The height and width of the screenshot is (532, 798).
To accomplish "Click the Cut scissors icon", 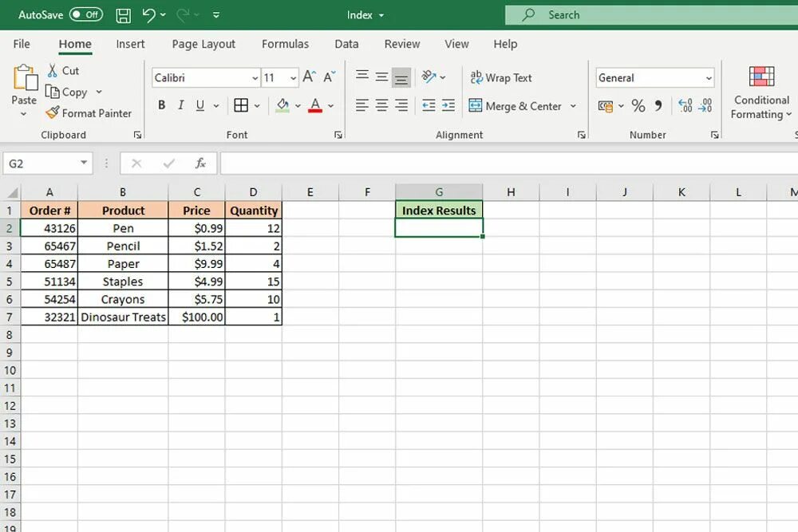I will pyautogui.click(x=52, y=71).
